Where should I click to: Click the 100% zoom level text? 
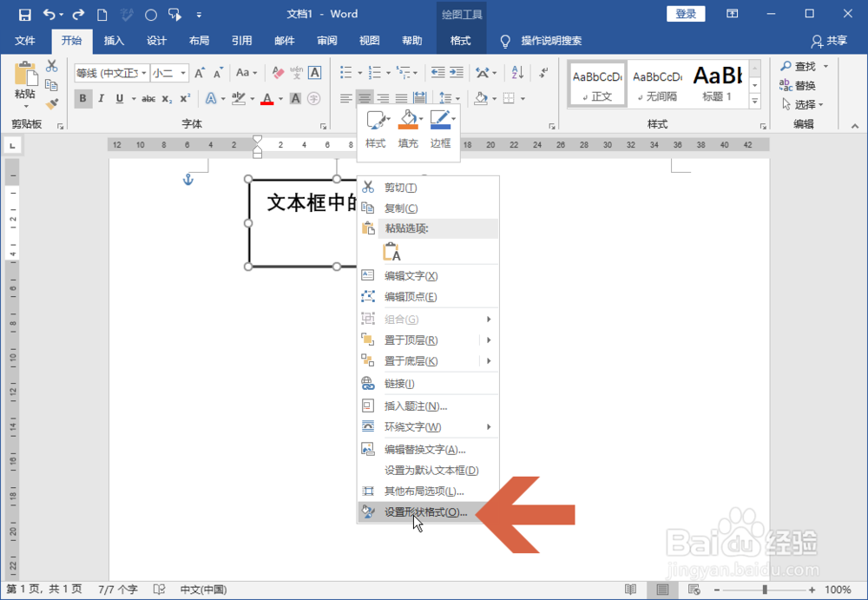coord(838,590)
